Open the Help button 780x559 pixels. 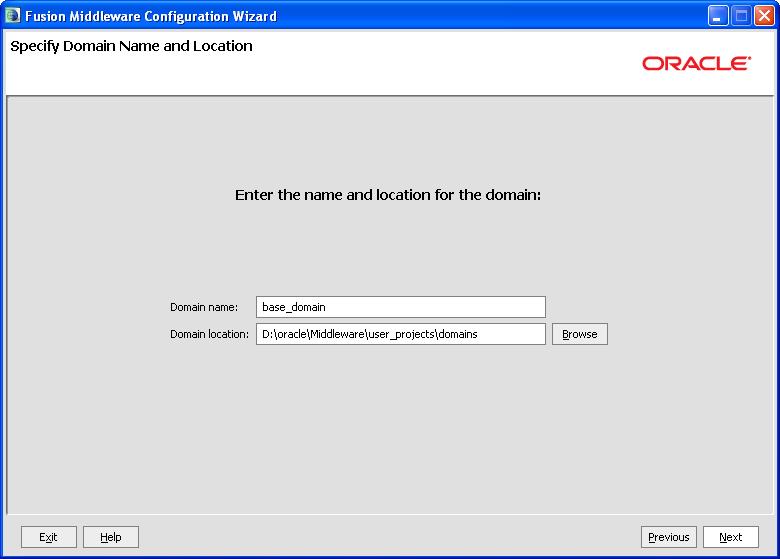coord(110,537)
